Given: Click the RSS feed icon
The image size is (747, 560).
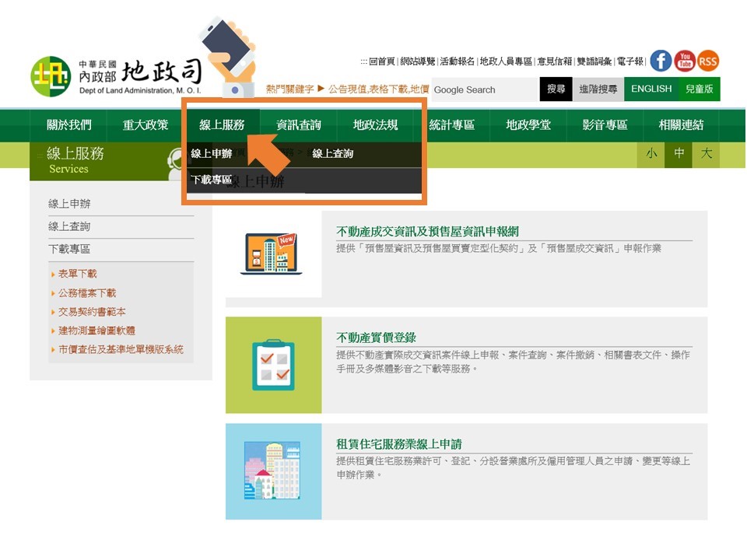Looking at the screenshot, I should tap(708, 61).
